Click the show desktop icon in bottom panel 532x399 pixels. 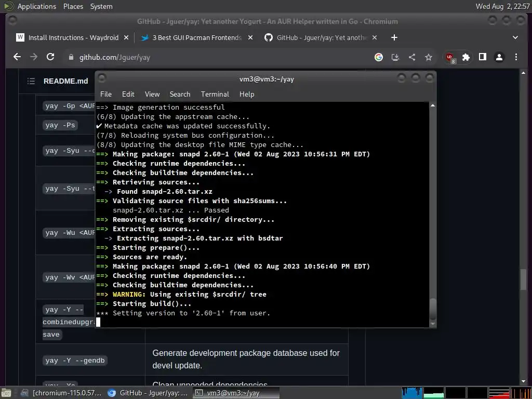point(6,393)
